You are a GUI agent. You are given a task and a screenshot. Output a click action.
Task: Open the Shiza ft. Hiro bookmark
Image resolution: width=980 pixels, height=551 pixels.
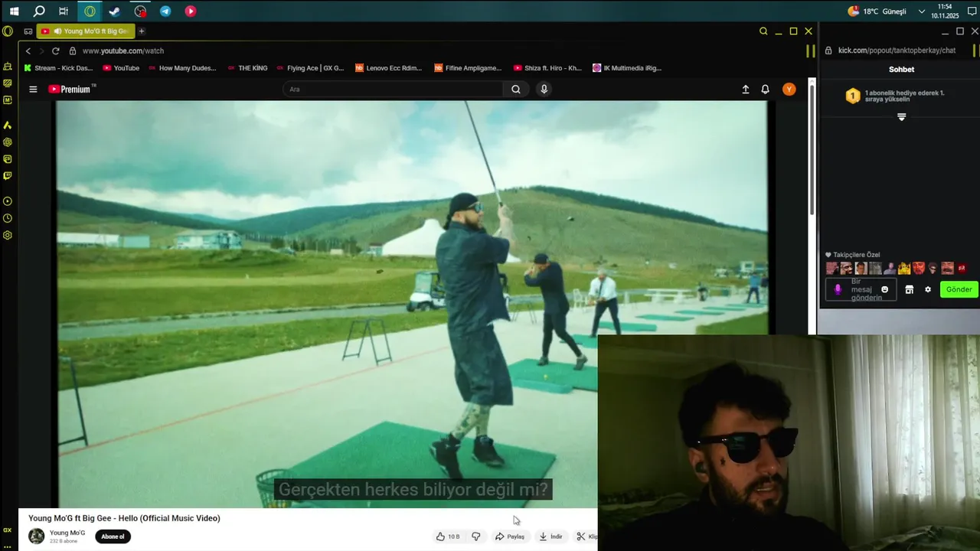pos(547,68)
